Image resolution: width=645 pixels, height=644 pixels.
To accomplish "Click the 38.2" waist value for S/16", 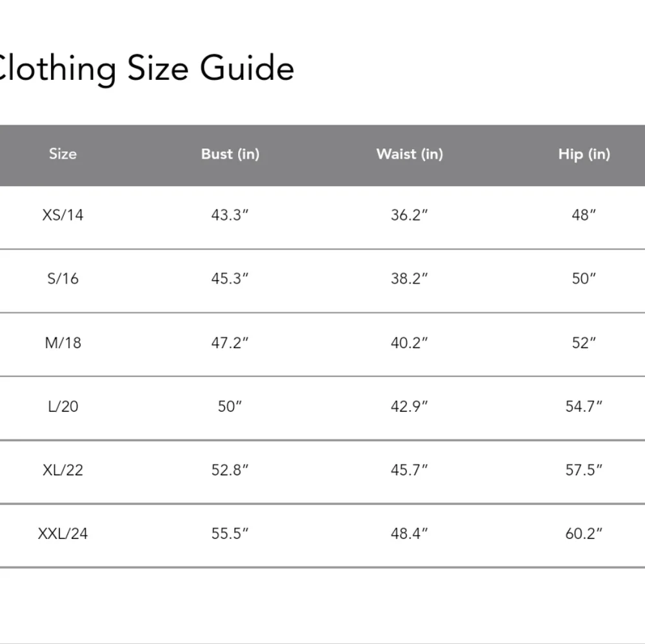I will 410,278.
